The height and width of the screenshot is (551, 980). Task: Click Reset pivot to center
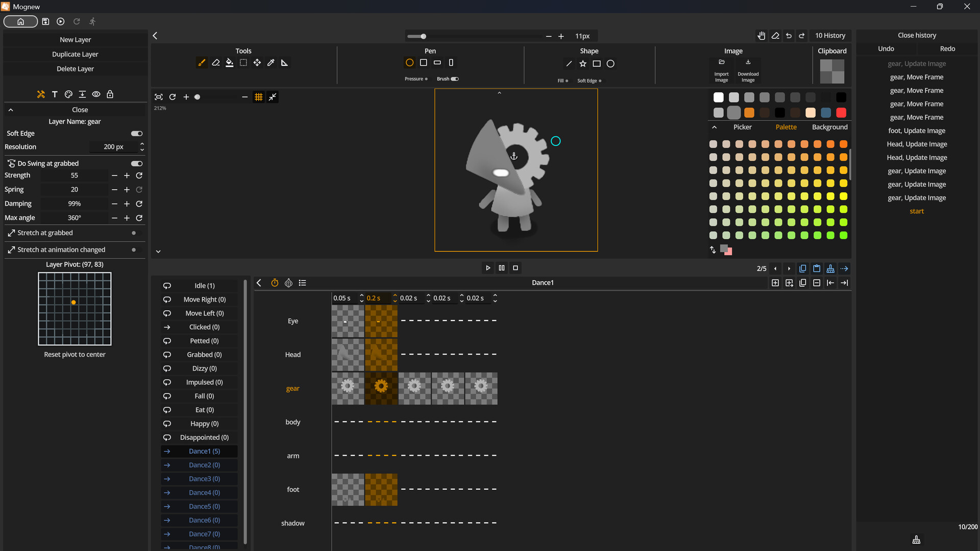coord(75,355)
